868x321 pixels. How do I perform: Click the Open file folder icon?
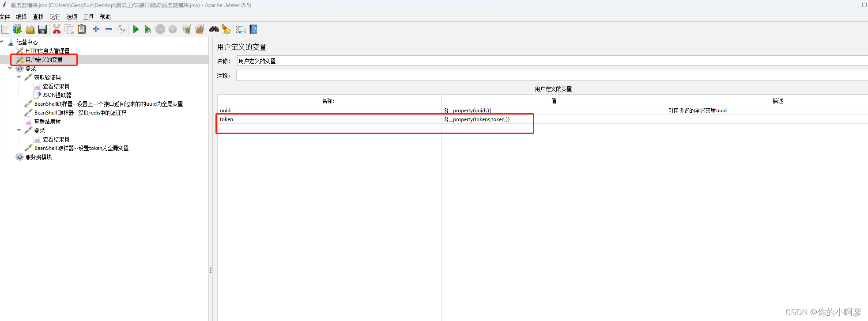(30, 29)
